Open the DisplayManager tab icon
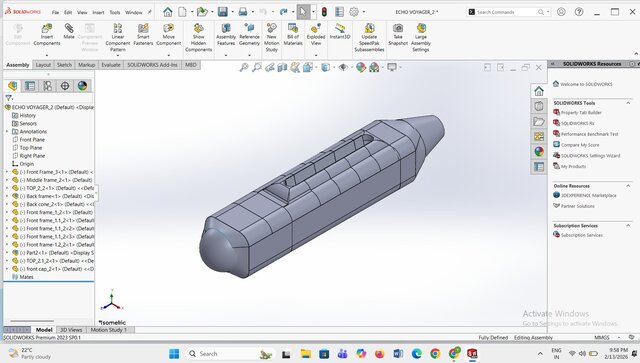This screenshot has width=640, height=363. point(82,86)
